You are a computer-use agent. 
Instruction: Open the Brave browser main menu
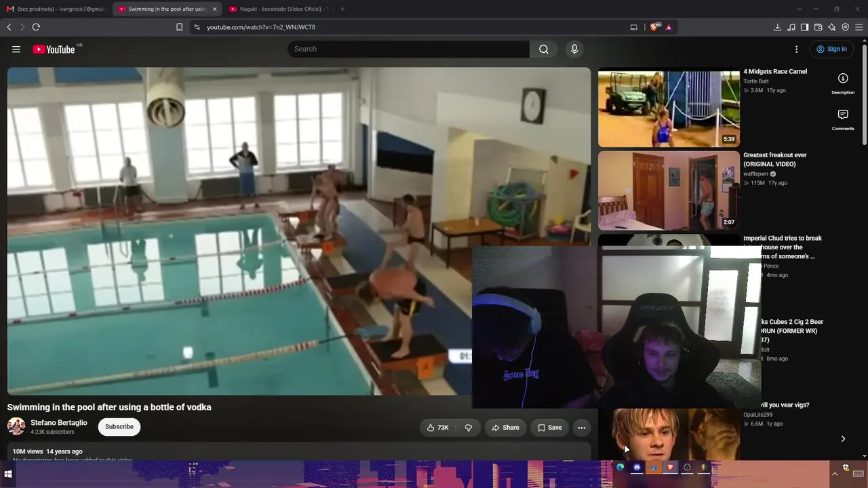[859, 27]
